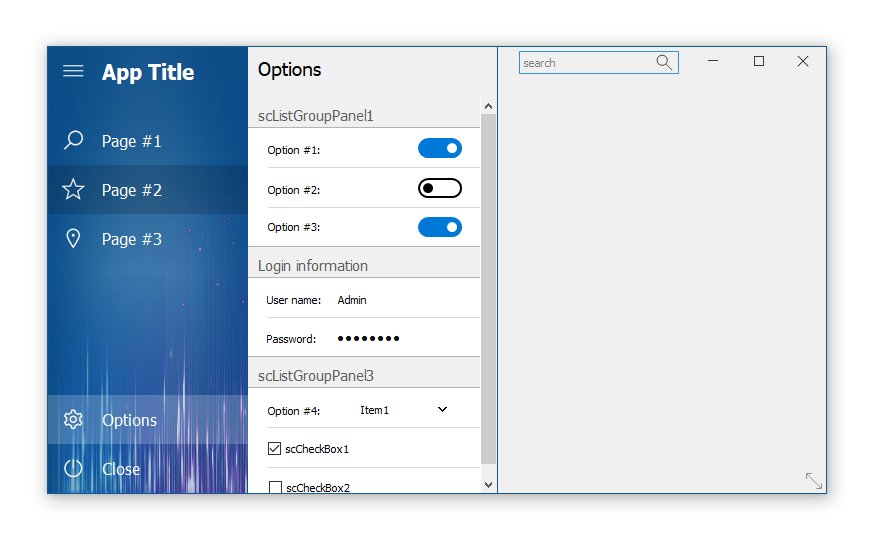
Task: Open the Option #4 Item1 dropdown
Action: tap(404, 410)
